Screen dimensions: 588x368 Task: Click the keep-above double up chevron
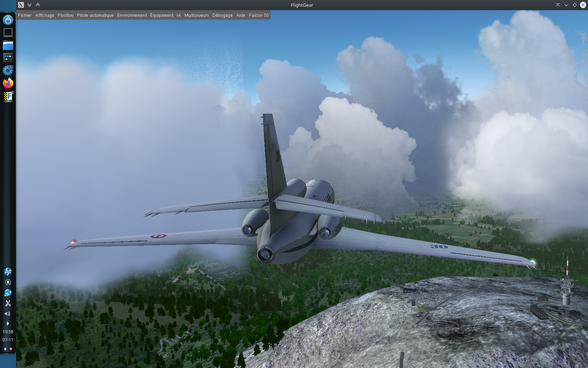click(x=38, y=5)
